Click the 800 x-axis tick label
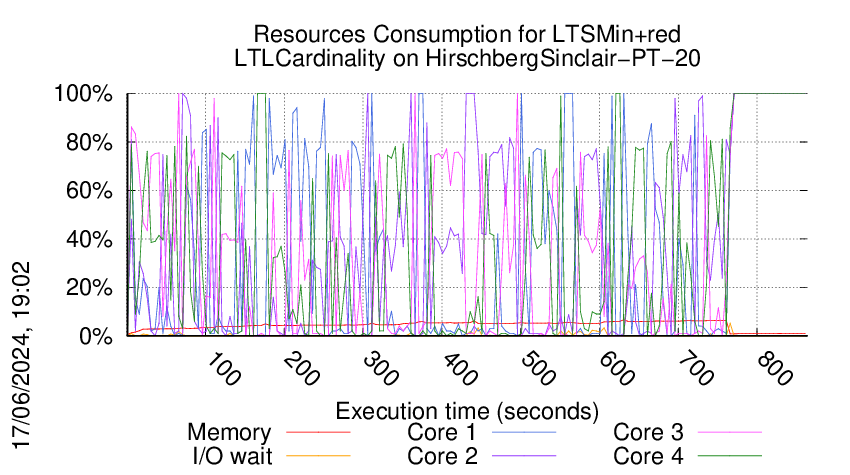This screenshot has width=850, height=475. point(775,370)
